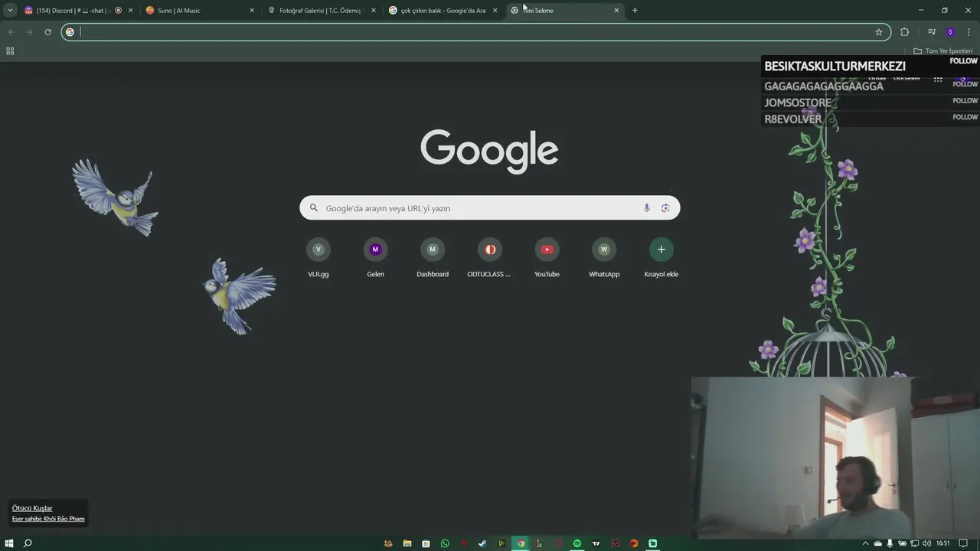The width and height of the screenshot is (980, 551).
Task: Click the Kısayol ekle plus button
Action: (x=661, y=249)
